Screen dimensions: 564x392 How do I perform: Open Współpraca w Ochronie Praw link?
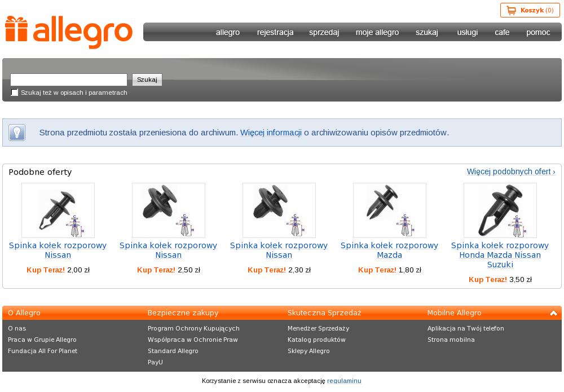pos(193,340)
